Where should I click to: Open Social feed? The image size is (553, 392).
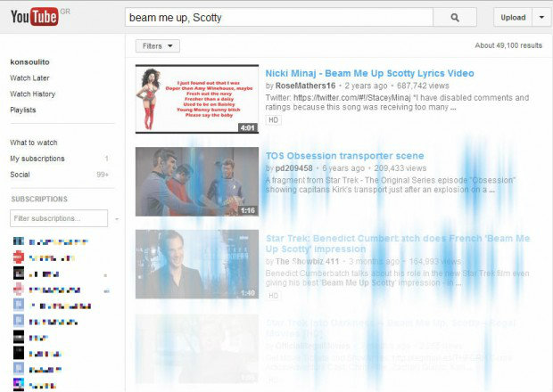(x=21, y=175)
